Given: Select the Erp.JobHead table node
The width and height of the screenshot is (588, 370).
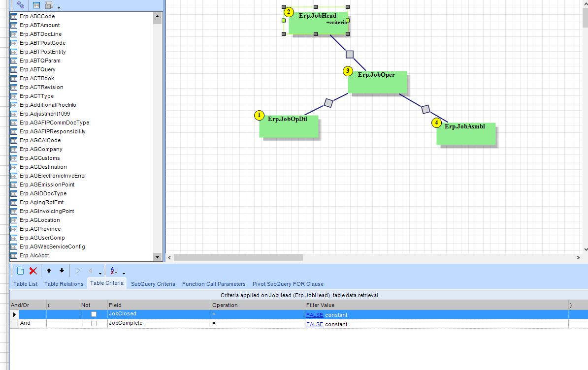Looking at the screenshot, I should pos(318,23).
